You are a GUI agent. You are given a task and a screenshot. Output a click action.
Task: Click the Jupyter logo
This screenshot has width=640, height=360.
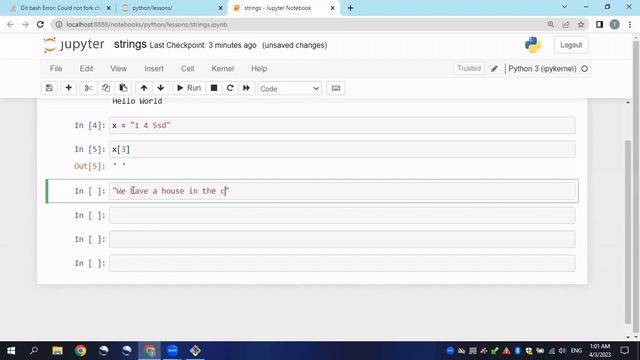point(74,44)
